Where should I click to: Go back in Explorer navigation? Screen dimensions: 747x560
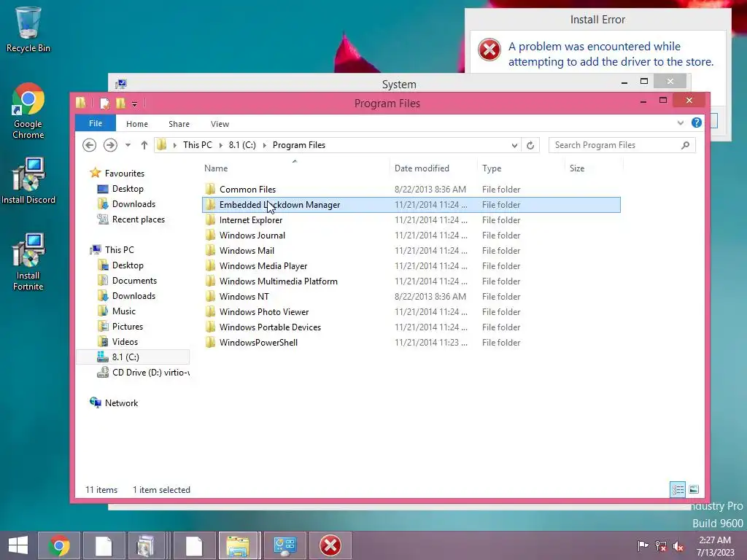point(89,145)
